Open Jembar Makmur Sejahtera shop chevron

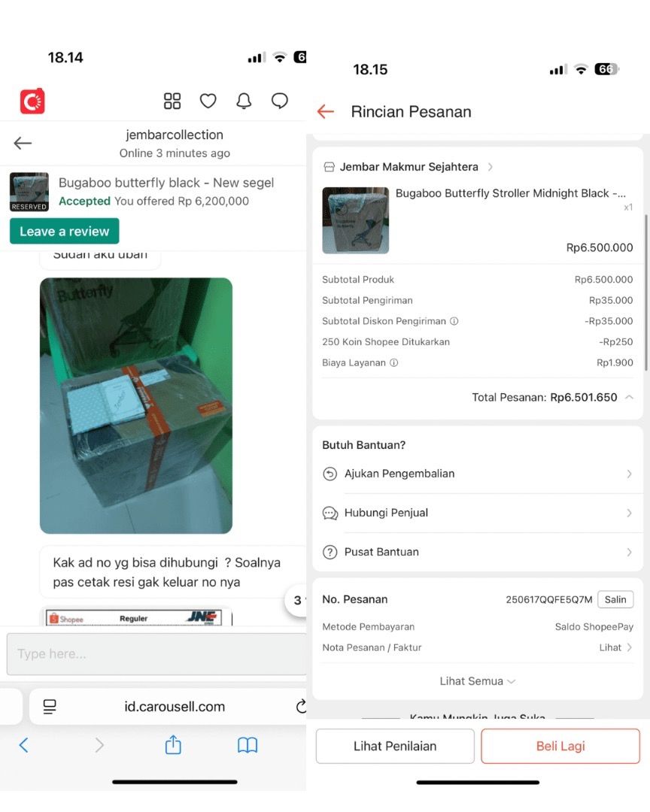490,167
